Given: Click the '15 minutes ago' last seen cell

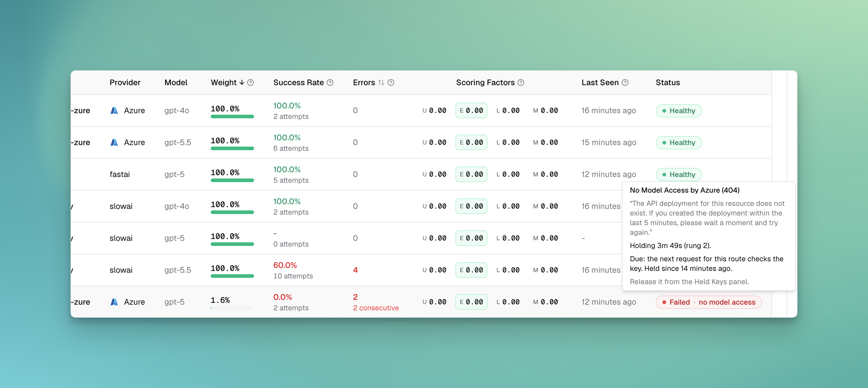Looking at the screenshot, I should tap(609, 142).
